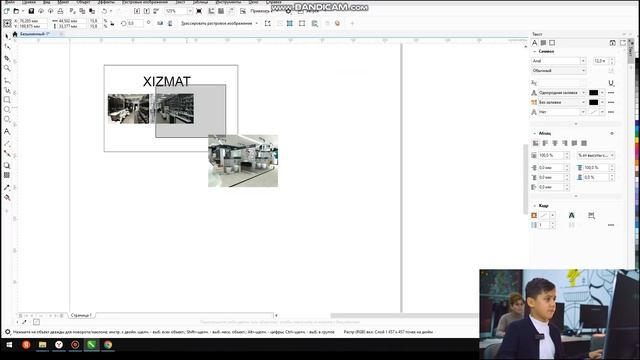This screenshot has height=360, width=640.
Task: Open the Arial font list dropdown
Action: click(583, 61)
